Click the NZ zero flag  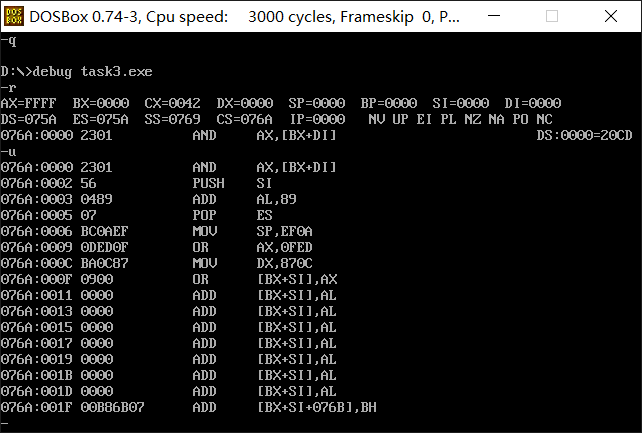pyautogui.click(x=472, y=119)
